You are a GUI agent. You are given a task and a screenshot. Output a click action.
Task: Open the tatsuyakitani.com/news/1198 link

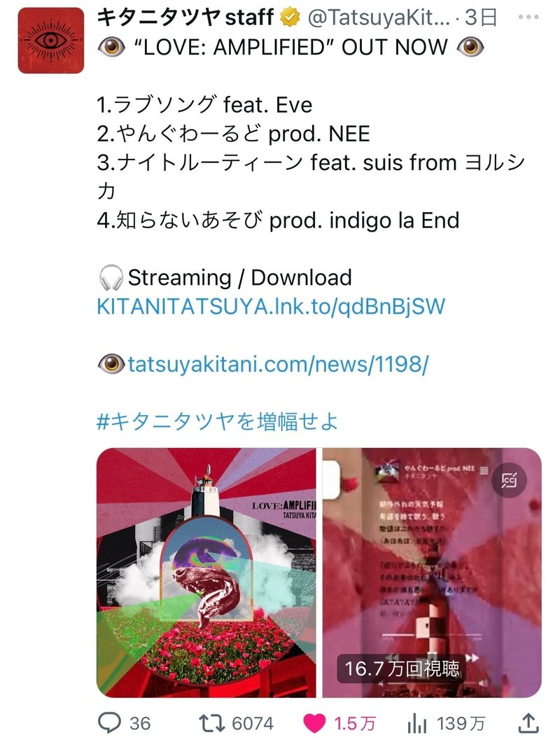tap(278, 365)
